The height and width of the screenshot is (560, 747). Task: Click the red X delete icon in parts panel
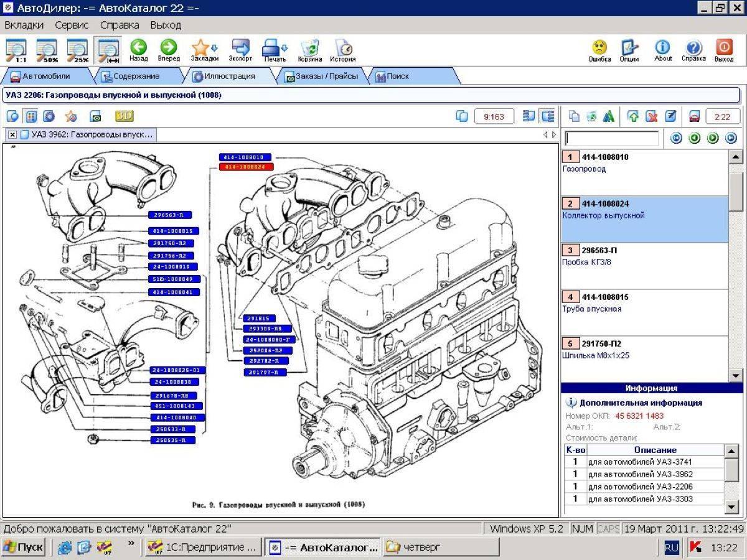(x=652, y=116)
